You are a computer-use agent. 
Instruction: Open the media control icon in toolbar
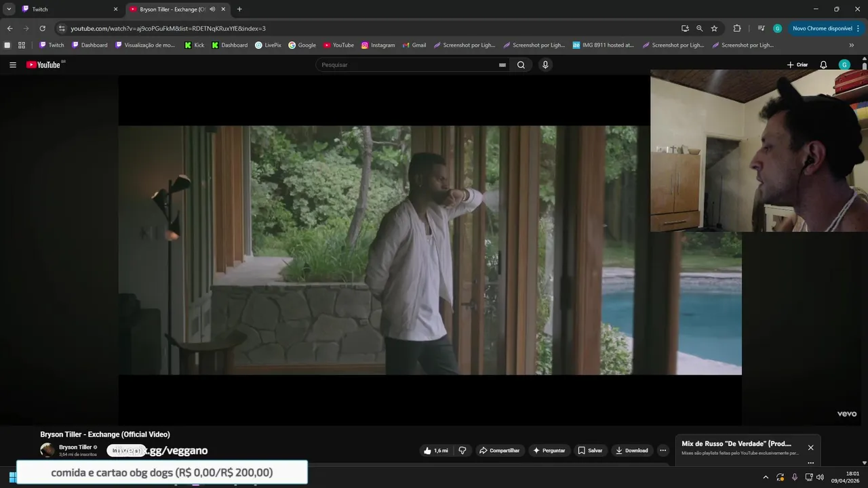pos(761,28)
